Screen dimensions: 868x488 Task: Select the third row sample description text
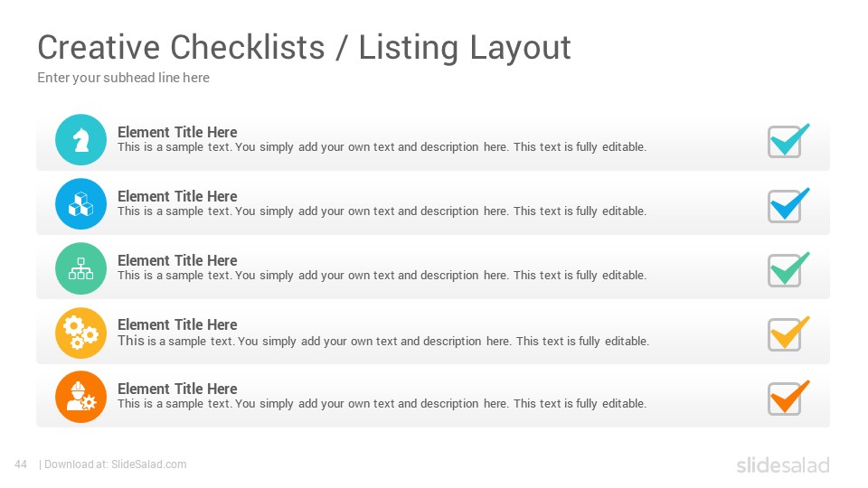tap(382, 275)
